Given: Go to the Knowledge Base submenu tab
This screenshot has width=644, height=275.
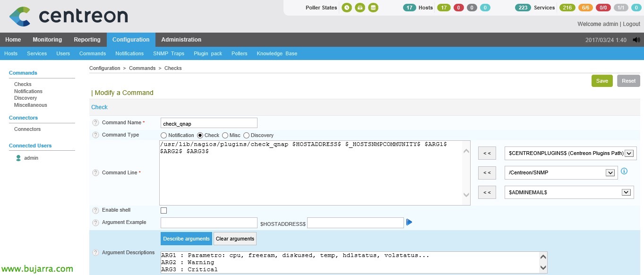Looking at the screenshot, I should (x=277, y=53).
